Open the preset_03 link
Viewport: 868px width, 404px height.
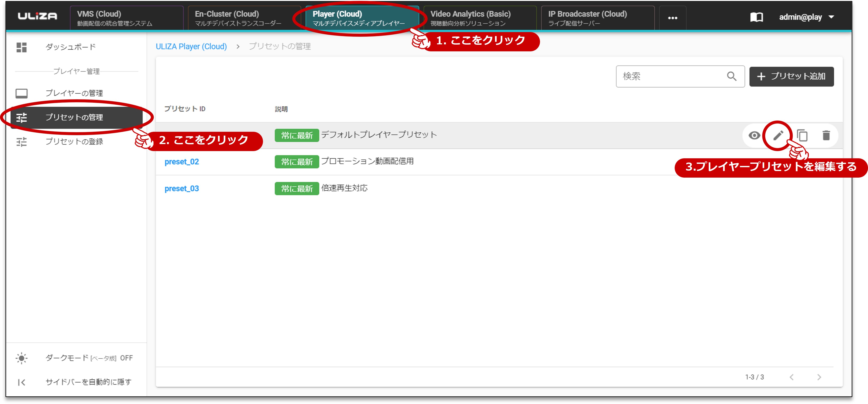point(182,189)
